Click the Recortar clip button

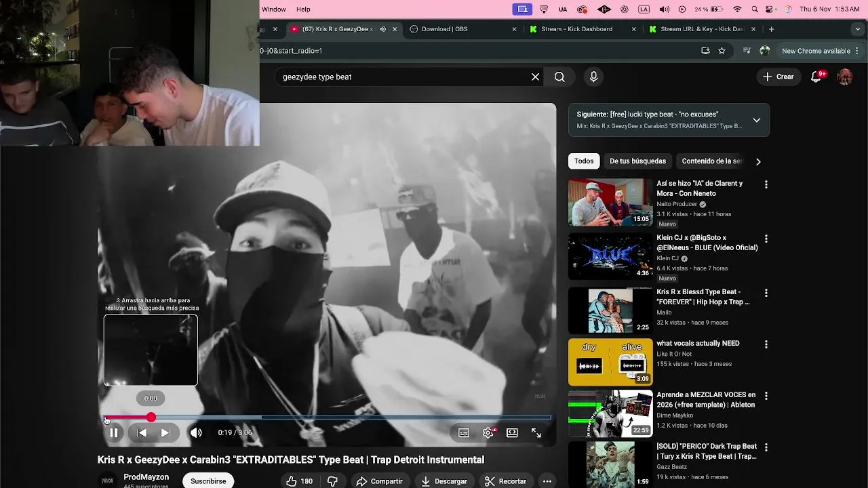pos(505,481)
